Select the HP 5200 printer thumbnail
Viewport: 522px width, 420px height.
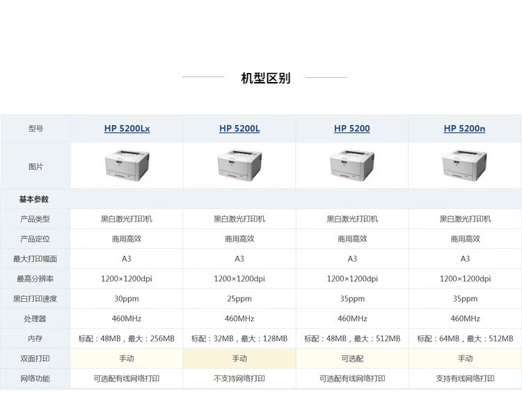click(351, 165)
